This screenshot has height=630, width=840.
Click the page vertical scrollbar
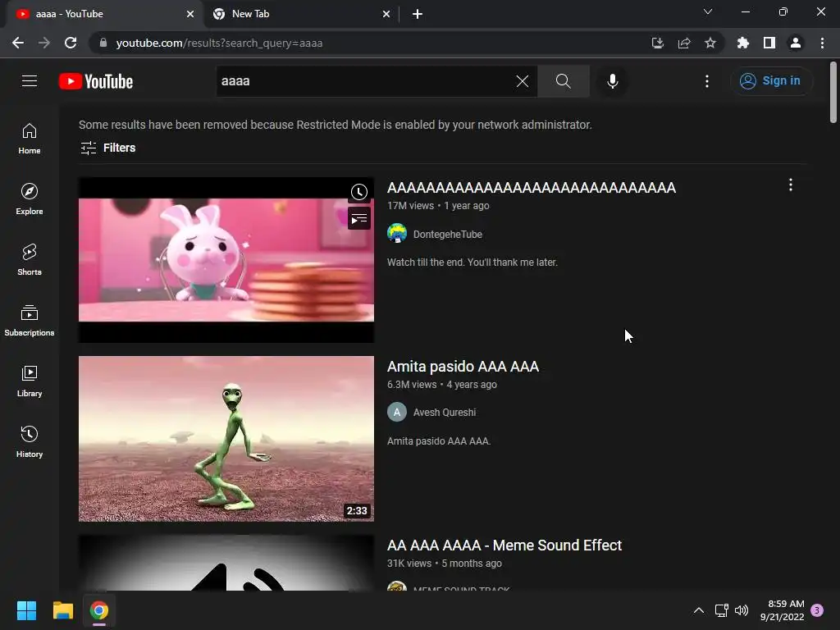pyautogui.click(x=833, y=92)
